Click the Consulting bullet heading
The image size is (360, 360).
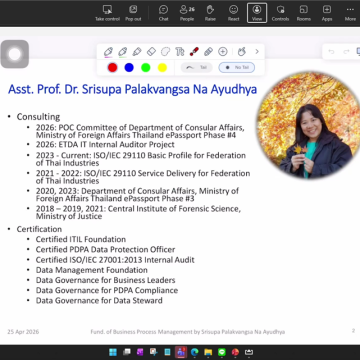point(38,117)
